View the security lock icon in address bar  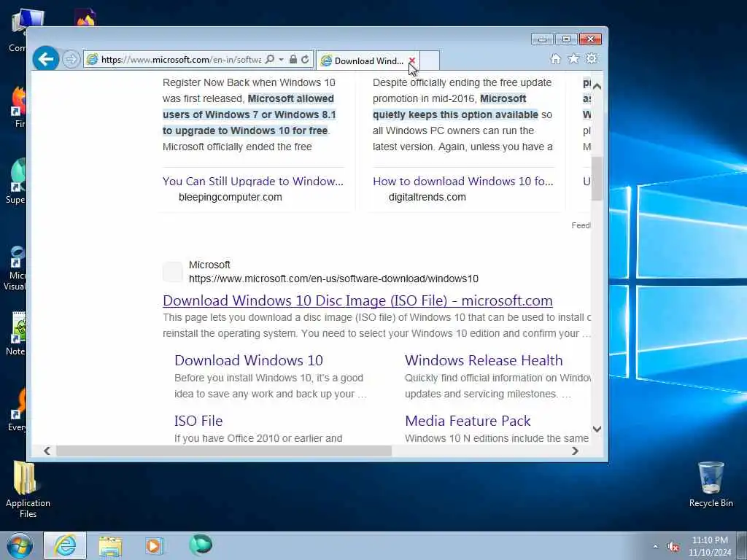(293, 60)
